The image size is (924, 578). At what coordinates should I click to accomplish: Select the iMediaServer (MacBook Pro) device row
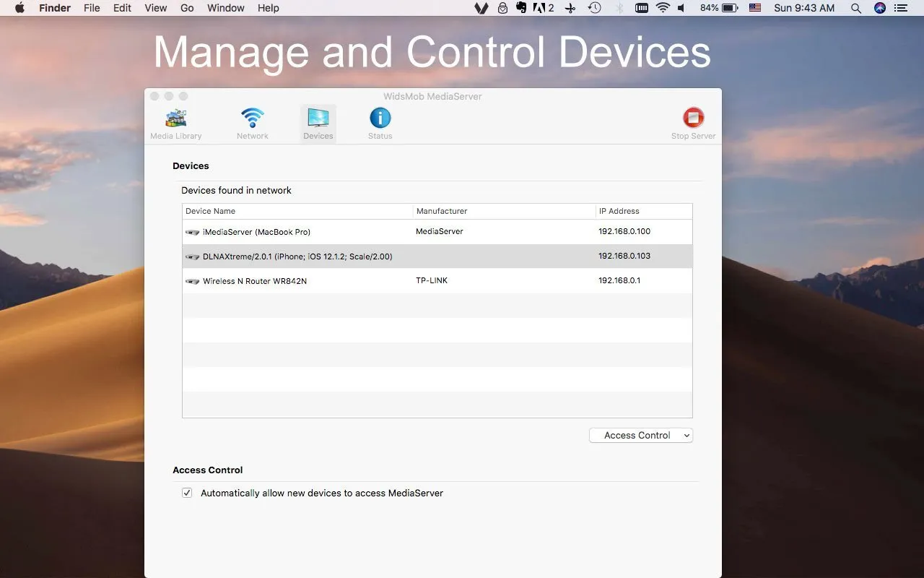pos(256,232)
